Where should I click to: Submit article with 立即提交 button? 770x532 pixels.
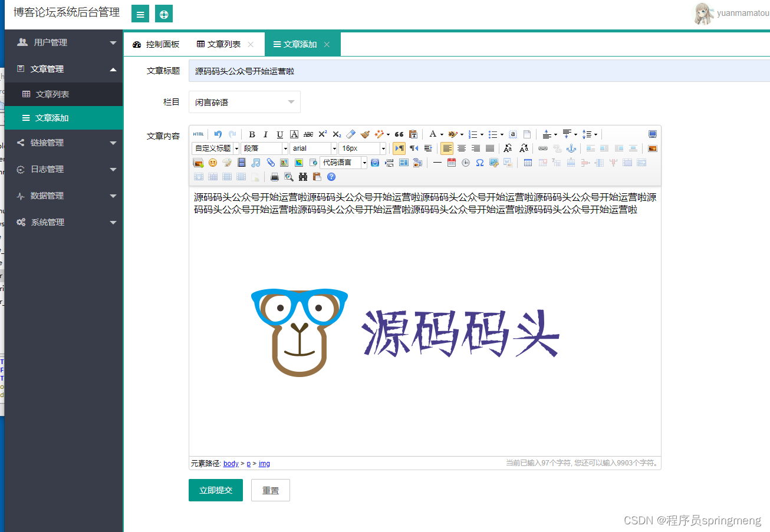click(x=216, y=490)
